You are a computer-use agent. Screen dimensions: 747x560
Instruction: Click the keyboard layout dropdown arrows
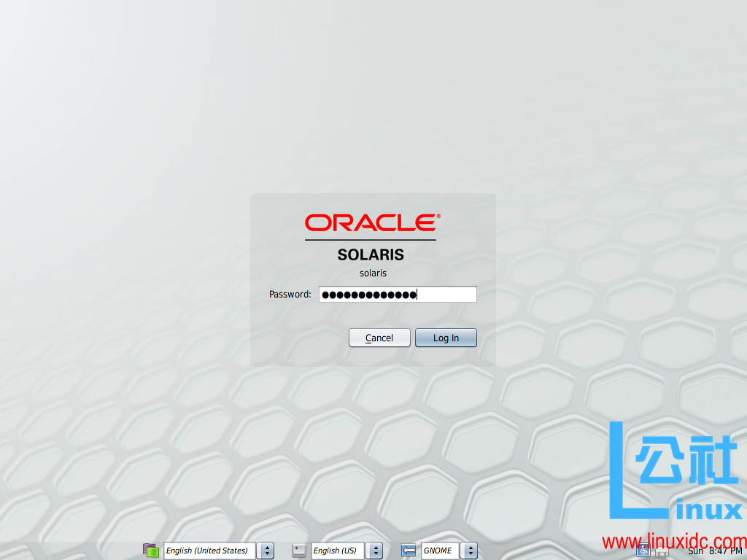tap(375, 551)
